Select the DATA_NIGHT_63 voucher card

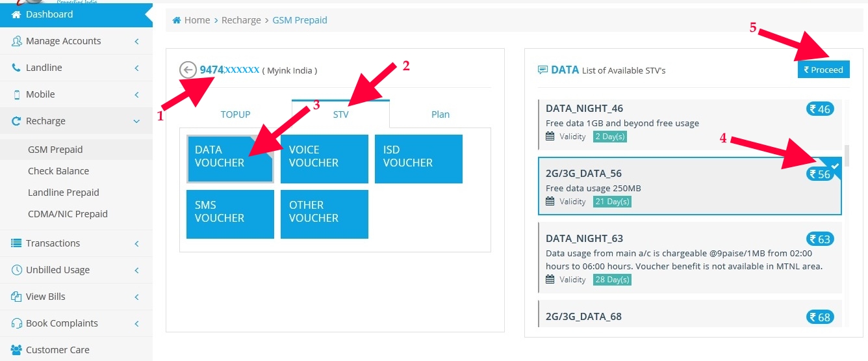(x=690, y=258)
